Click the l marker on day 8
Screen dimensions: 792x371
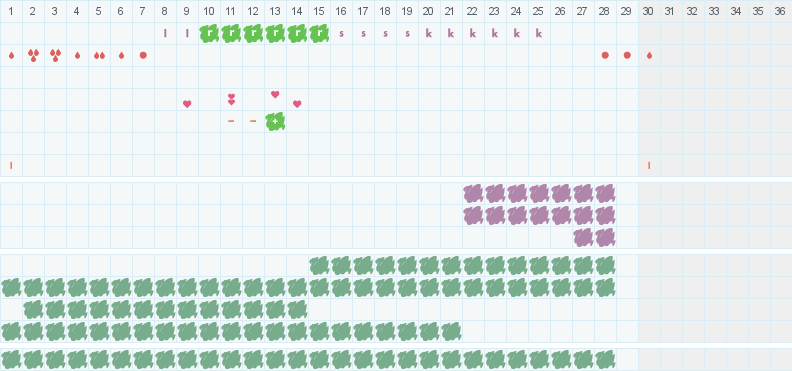point(165,34)
